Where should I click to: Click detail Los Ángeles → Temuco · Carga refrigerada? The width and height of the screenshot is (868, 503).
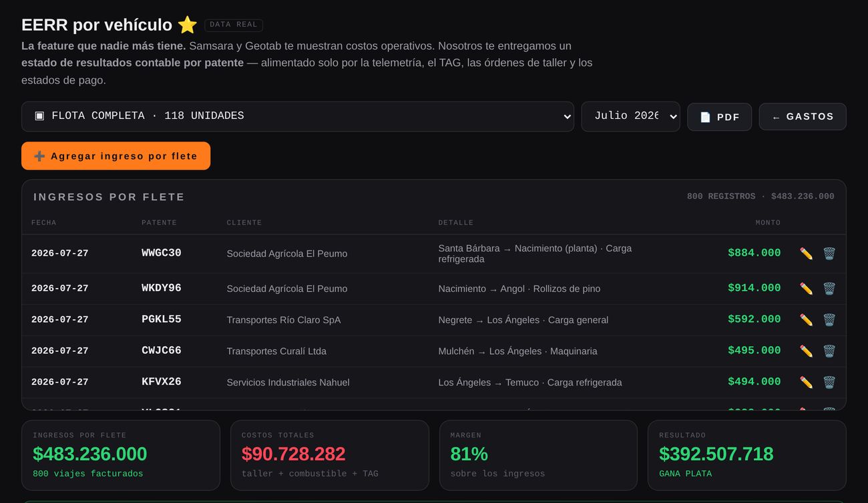[x=530, y=383]
